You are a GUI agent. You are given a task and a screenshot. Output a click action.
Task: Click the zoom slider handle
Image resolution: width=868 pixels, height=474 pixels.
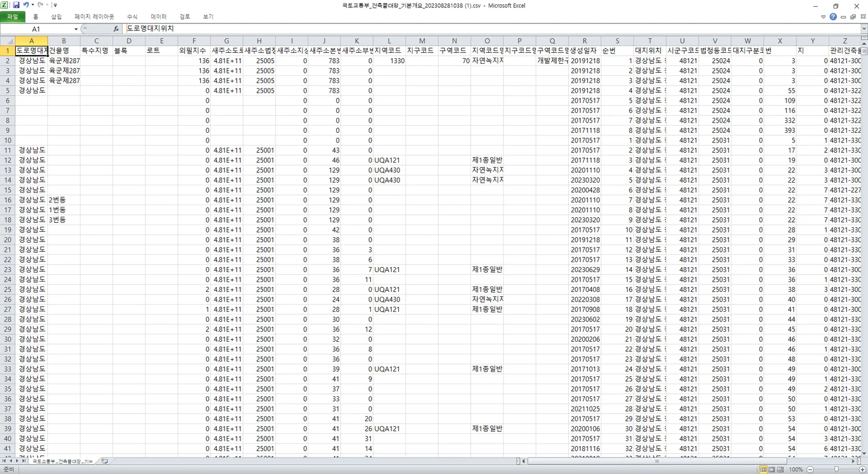point(836,470)
